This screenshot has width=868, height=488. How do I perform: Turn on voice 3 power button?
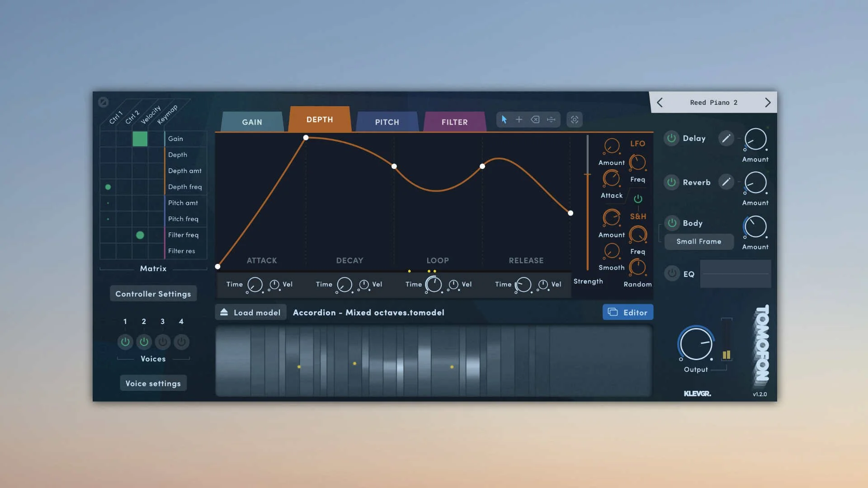163,342
